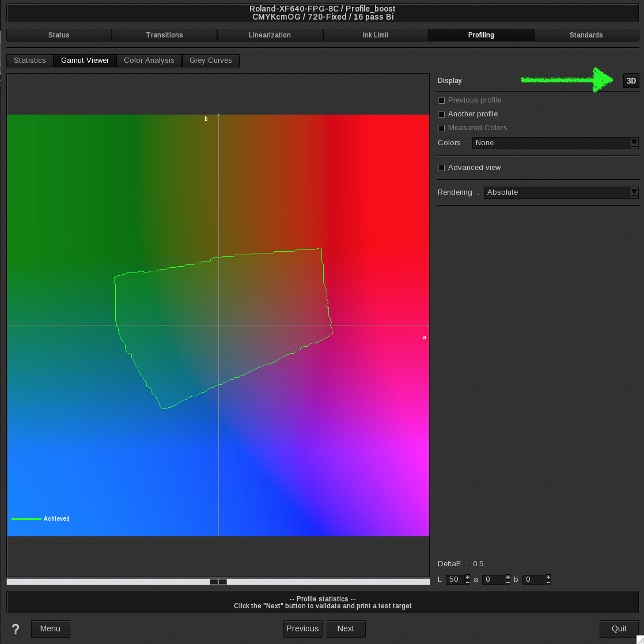Image resolution: width=644 pixels, height=644 pixels.
Task: Open the Linearization section
Action: click(270, 35)
